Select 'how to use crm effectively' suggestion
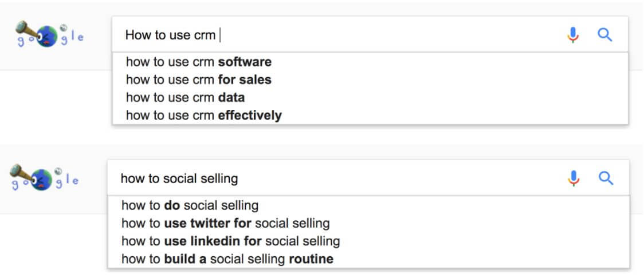 [203, 116]
